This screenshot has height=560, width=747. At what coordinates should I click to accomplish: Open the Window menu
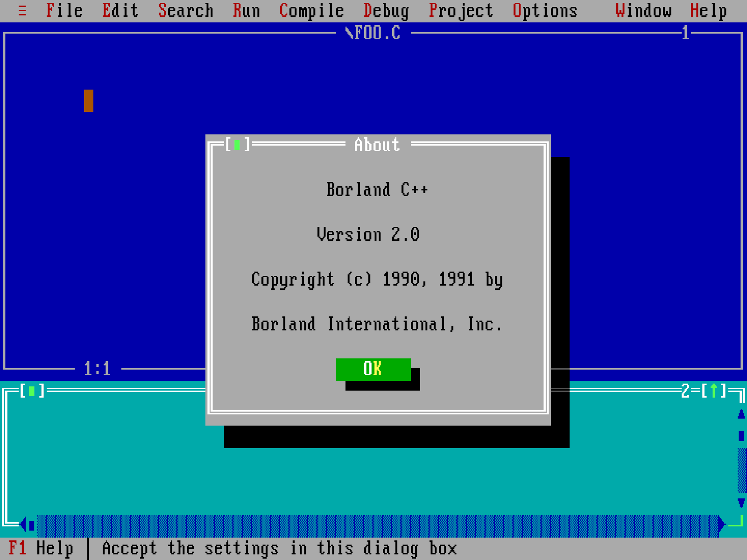tap(644, 10)
